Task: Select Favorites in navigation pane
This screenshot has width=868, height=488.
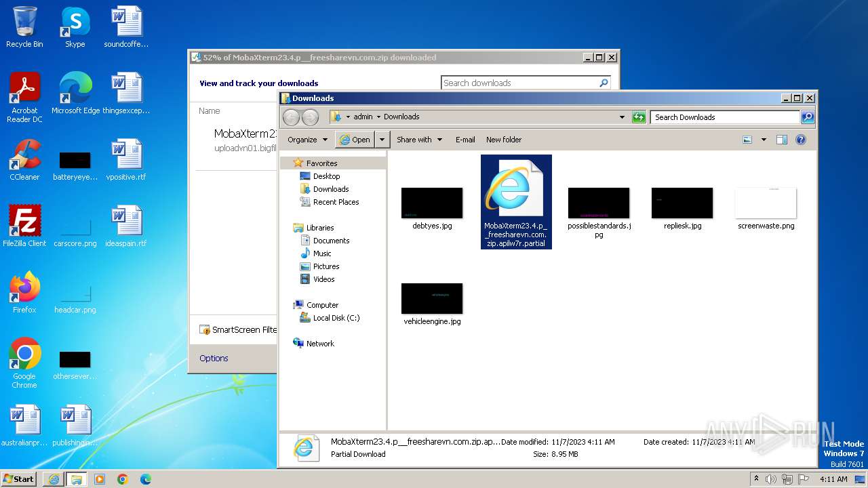Action: 321,163
